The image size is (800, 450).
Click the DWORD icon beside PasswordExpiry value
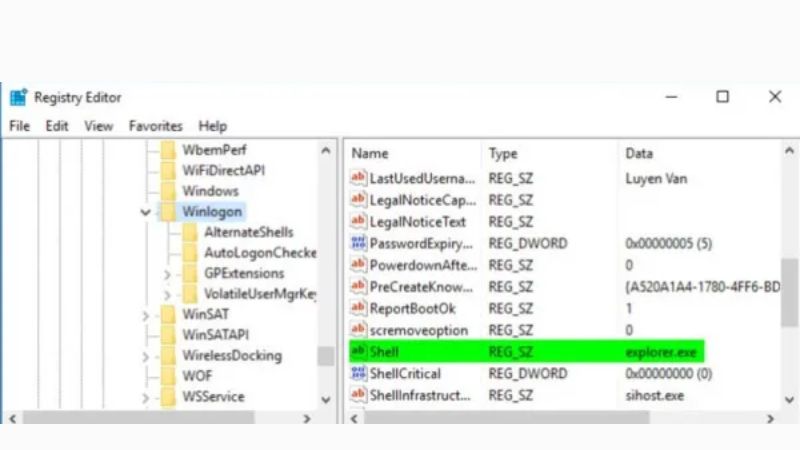pos(359,243)
